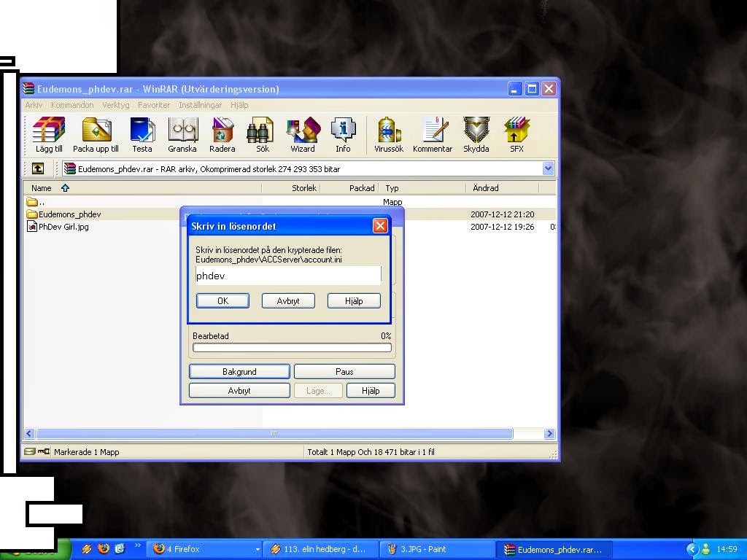The height and width of the screenshot is (560, 747).
Task: Expand quick launch chevron
Action: (138, 545)
